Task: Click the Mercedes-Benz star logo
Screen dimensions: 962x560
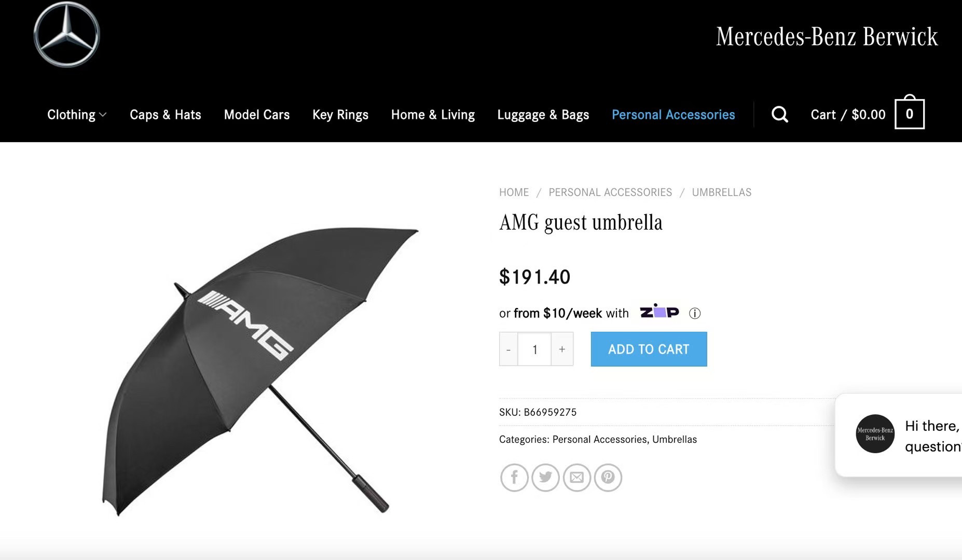Action: pos(67,35)
